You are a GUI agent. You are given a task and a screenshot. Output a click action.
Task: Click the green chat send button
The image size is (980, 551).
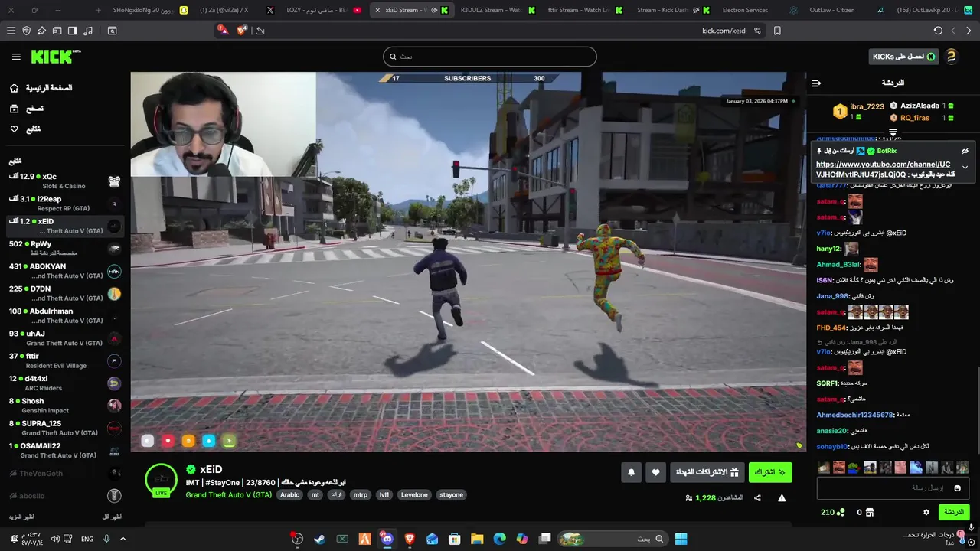coord(954,512)
